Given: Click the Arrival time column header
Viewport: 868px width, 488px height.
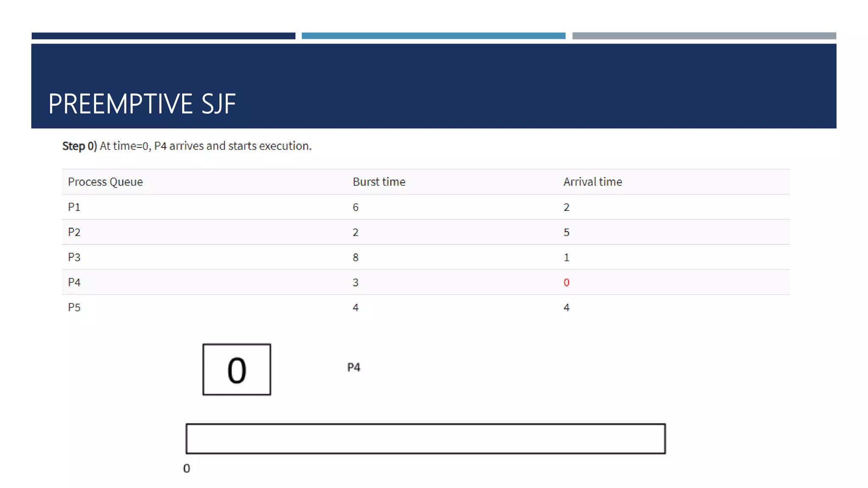Looking at the screenshot, I should pyautogui.click(x=593, y=182).
